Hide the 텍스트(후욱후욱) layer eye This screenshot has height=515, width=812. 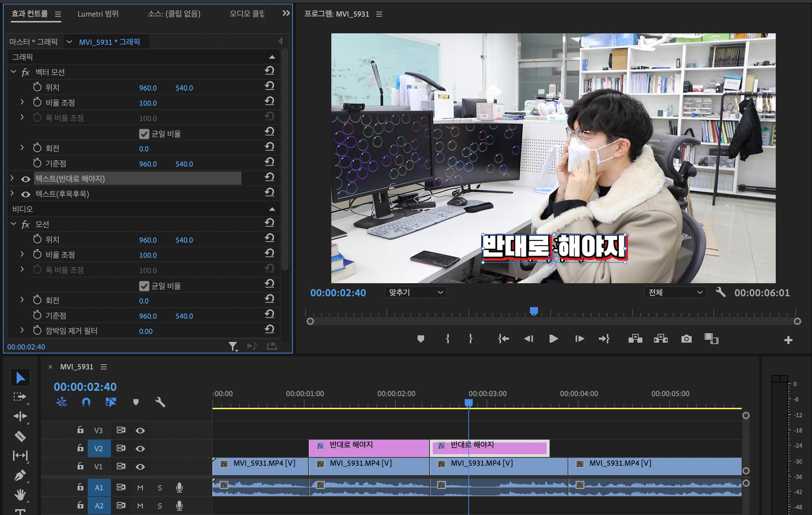(x=26, y=194)
